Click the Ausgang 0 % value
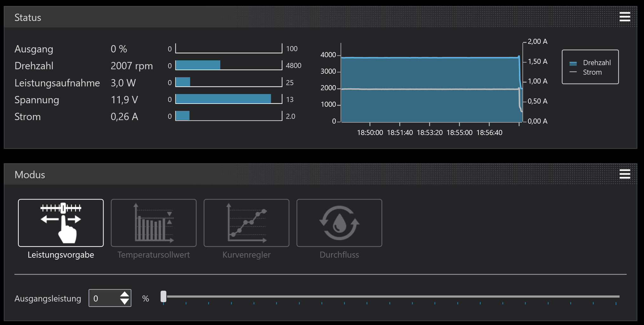The width and height of the screenshot is (644, 325). coord(119,49)
